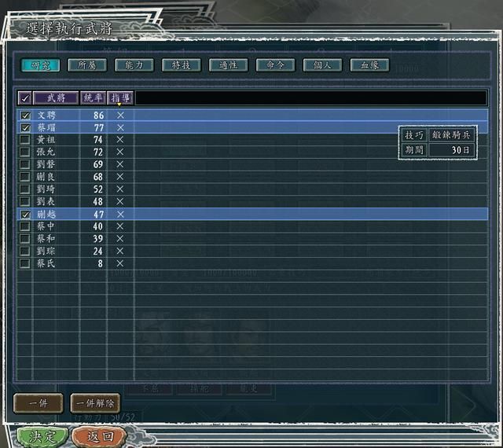Uncheck the checkbox for 文聘
Screen dimensions: 503x448
pos(25,115)
